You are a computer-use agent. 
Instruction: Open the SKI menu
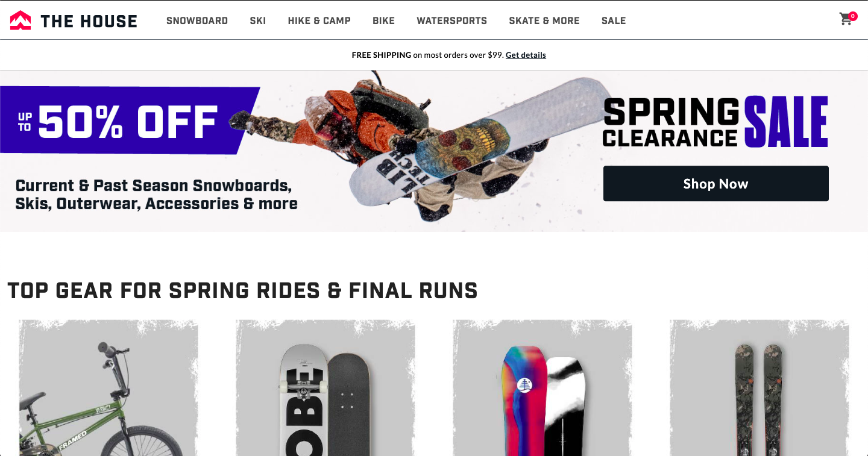click(x=258, y=20)
